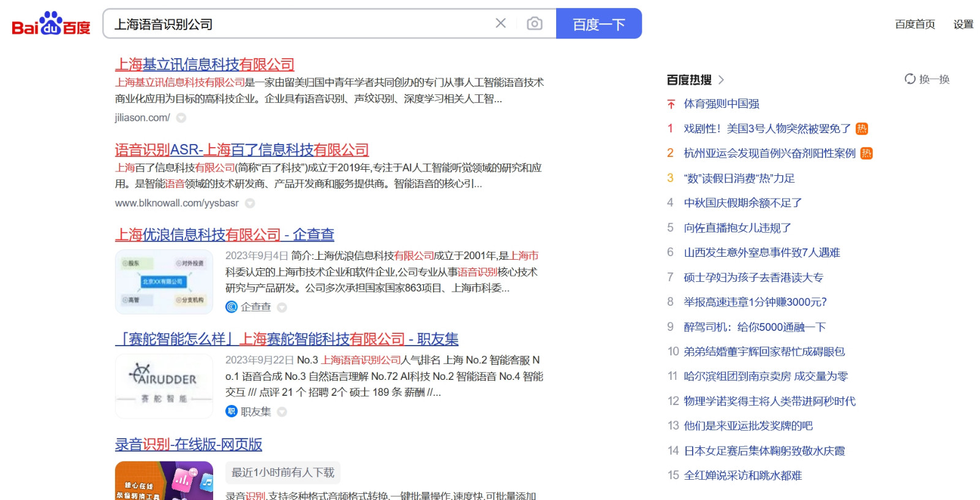Screen dimensions: 980x500
Task: Click small icon beside jiliason.com/
Action: point(181,118)
